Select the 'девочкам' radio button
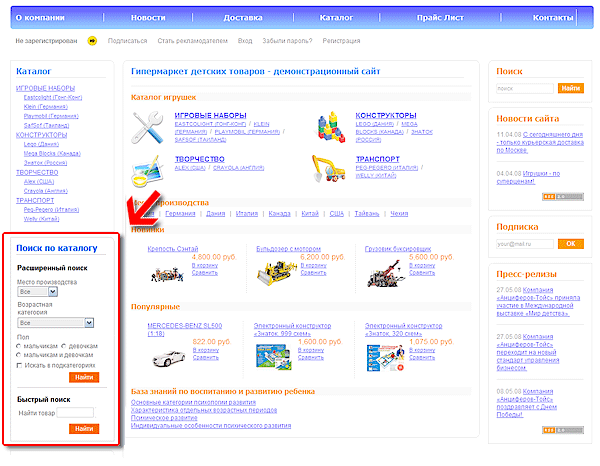Screen dimensions: 600x466 [66, 345]
